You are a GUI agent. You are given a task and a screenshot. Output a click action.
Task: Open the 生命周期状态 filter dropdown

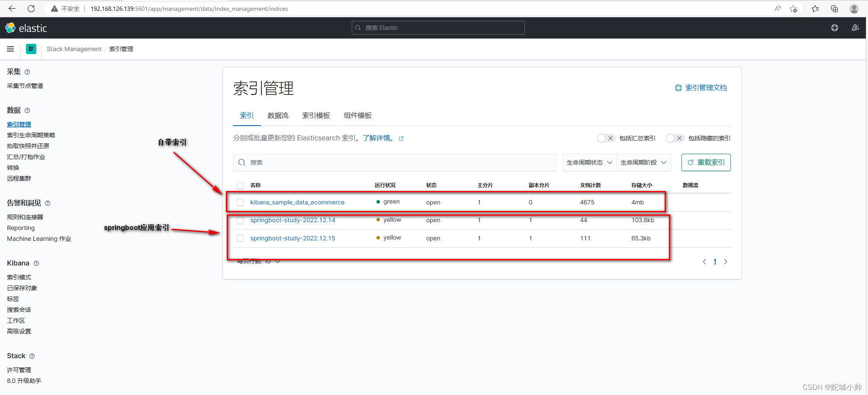[589, 162]
